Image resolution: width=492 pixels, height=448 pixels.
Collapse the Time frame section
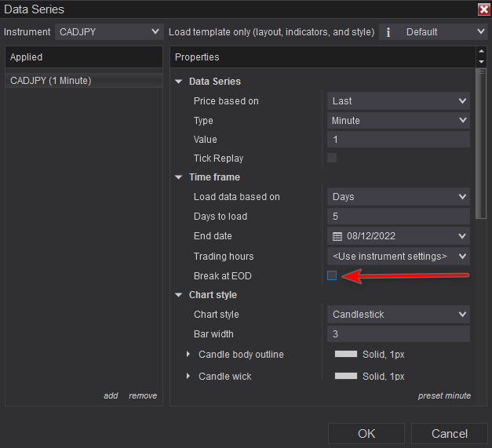click(x=179, y=177)
